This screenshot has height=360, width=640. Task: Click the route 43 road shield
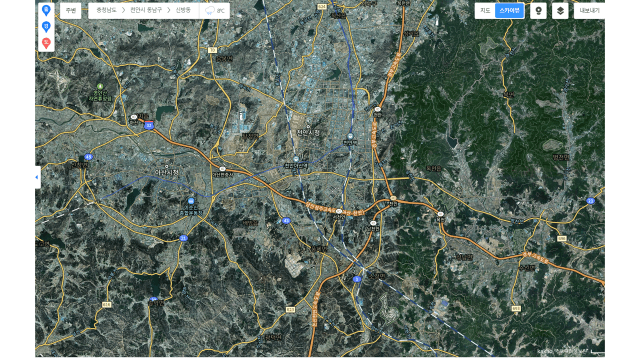(x=286, y=221)
